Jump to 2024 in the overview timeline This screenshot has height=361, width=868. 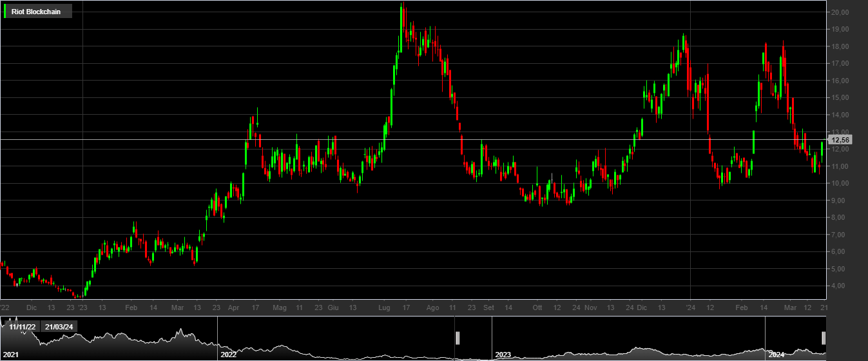pos(776,355)
